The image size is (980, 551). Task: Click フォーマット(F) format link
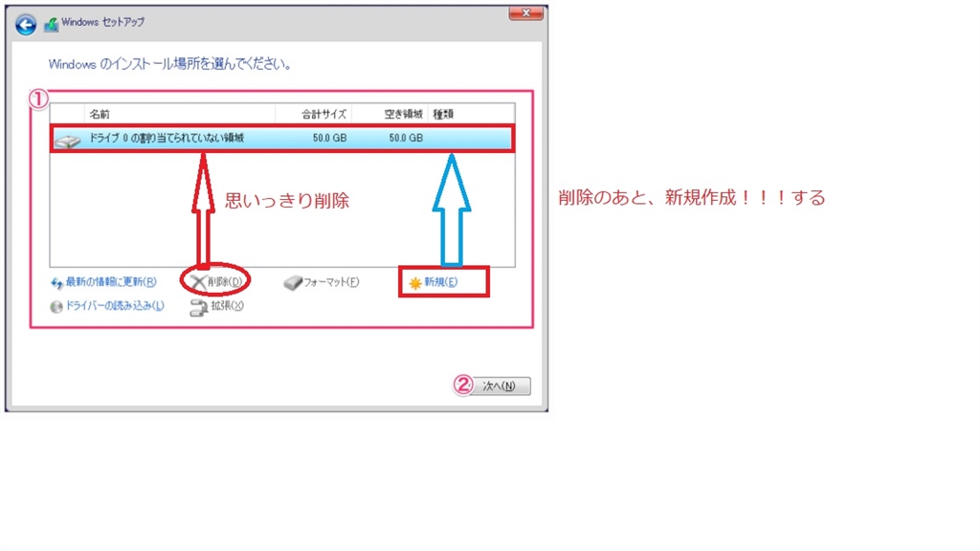click(331, 282)
